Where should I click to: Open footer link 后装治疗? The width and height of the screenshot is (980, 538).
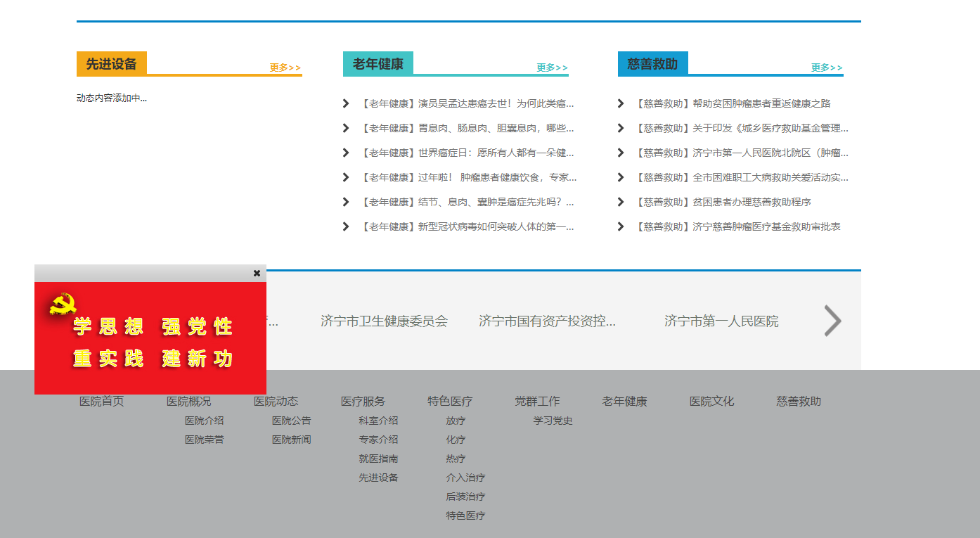coord(465,497)
